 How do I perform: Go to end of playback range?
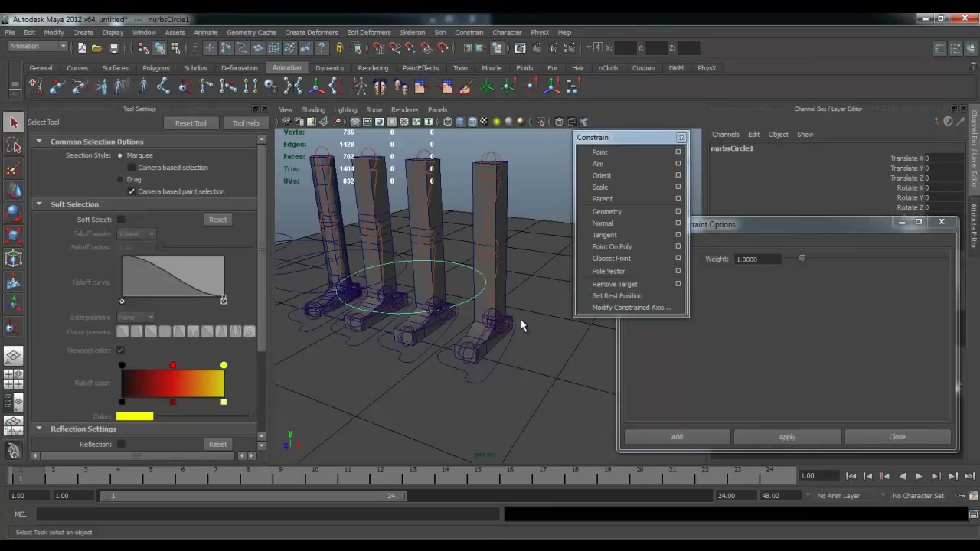click(x=970, y=476)
